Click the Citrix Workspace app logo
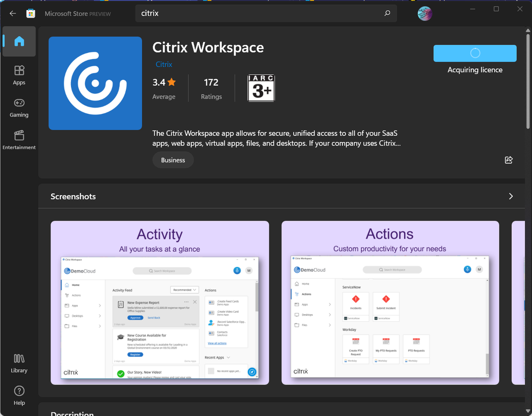 95,83
